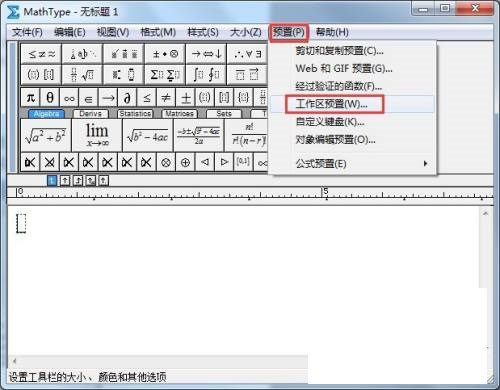This screenshot has height=390, width=500.
Task: Insert the pi symbol
Action: pyautogui.click(x=30, y=97)
